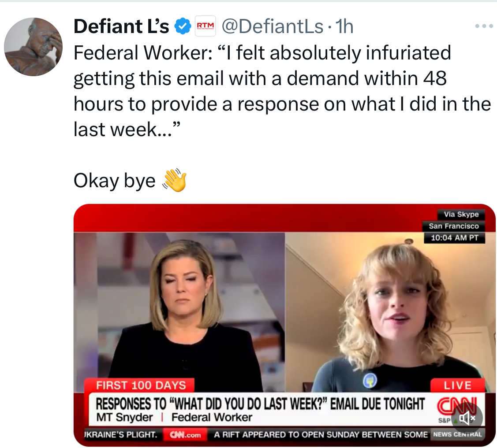Viewport: 497px width, 448px height.
Task: Click the FIRST 100 DAYS banner
Action: (141, 385)
